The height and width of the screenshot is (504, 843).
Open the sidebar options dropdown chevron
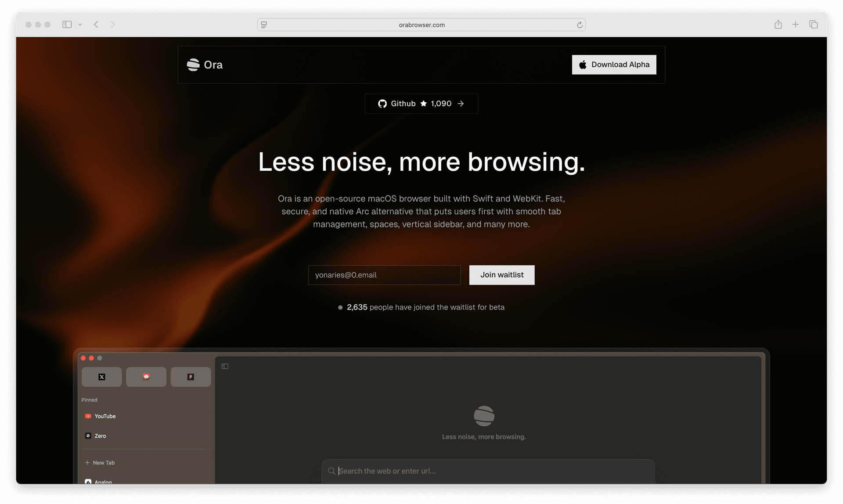click(80, 25)
